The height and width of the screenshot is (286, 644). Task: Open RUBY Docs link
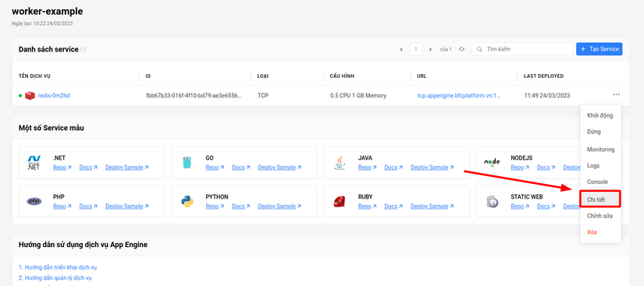[x=394, y=206]
